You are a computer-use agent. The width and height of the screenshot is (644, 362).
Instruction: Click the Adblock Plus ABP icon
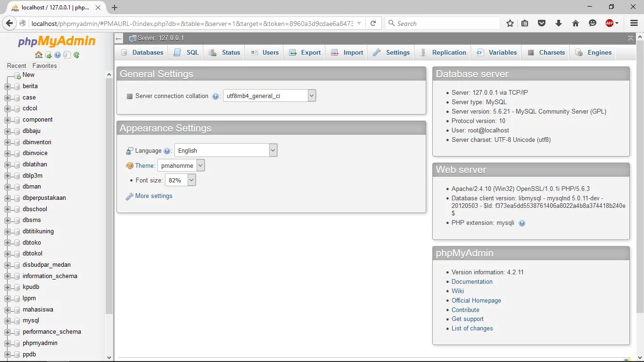coord(610,23)
